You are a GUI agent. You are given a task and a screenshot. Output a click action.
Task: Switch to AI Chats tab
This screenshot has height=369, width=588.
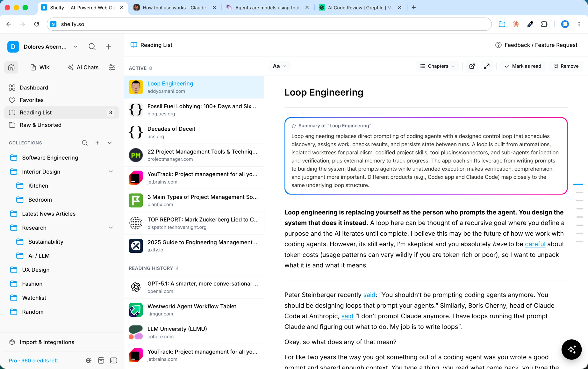(x=83, y=67)
